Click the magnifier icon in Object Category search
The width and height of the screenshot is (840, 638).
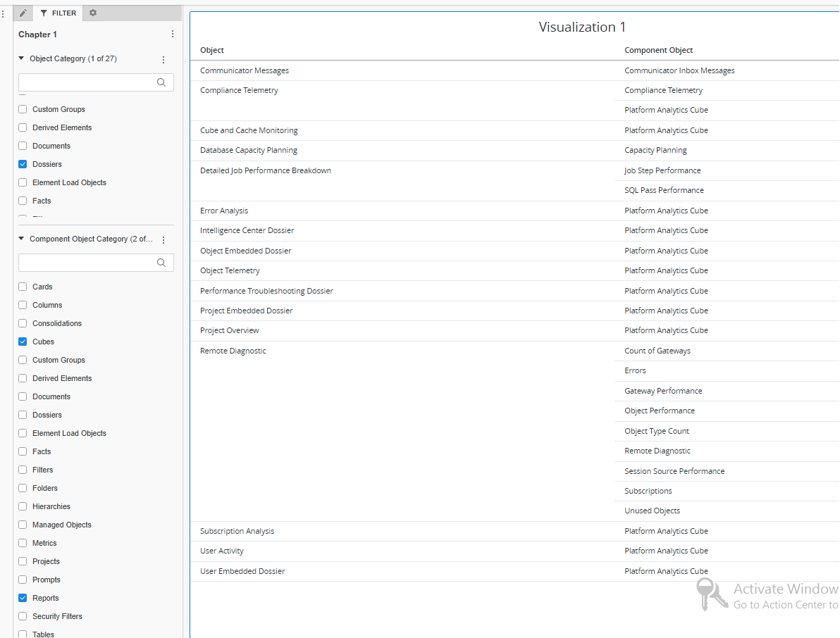(161, 82)
